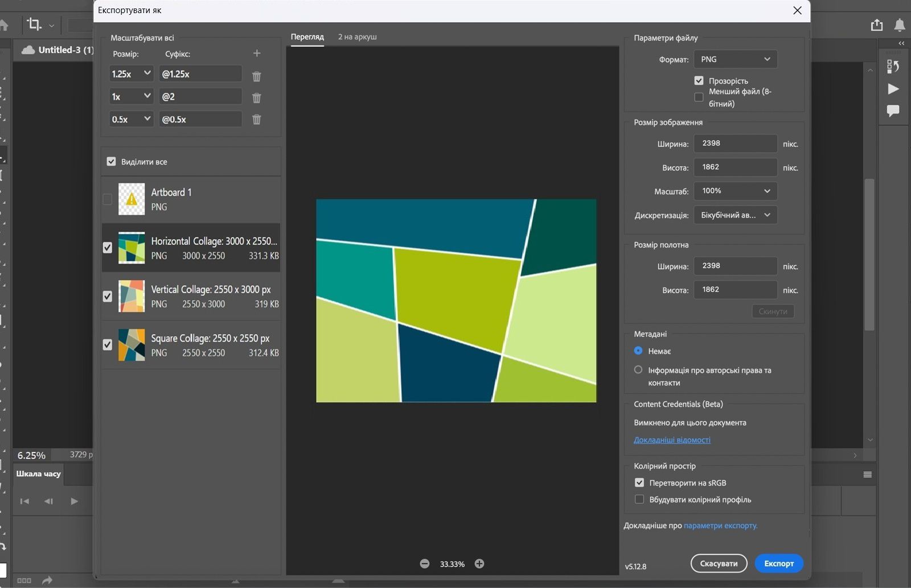Click the Експорт button
This screenshot has width=911, height=588.
[778, 564]
